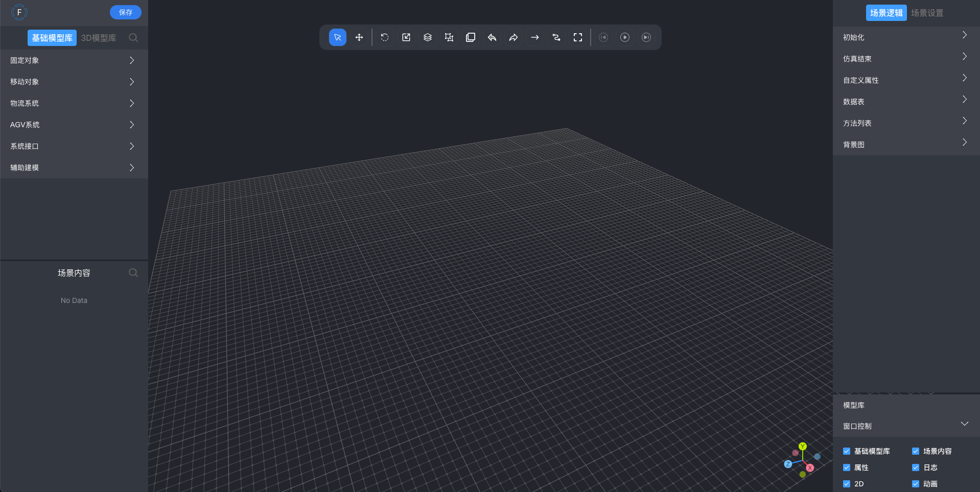Viewport: 980px width, 492px height.
Task: Click the copy/duplicate icon in toolbar
Action: 471,37
